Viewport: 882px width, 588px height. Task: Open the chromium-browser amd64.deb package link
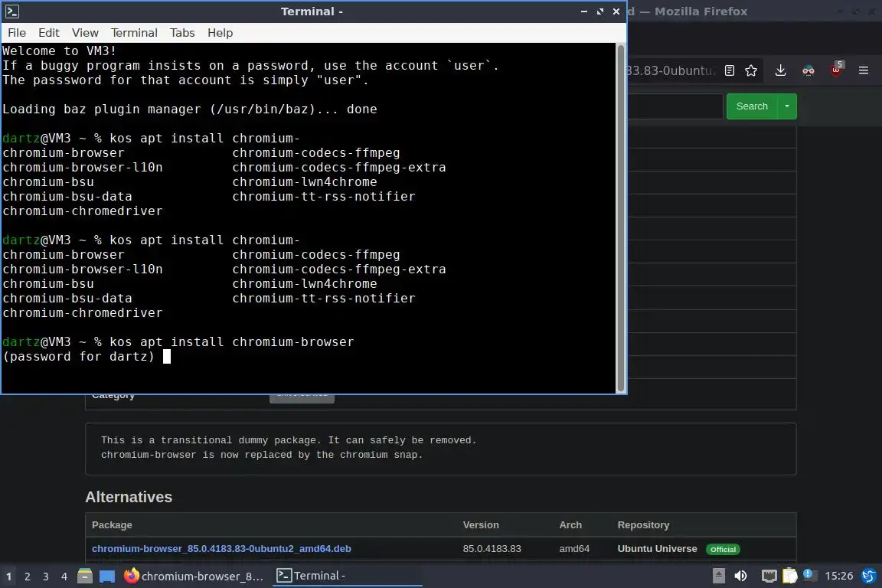coord(221,549)
